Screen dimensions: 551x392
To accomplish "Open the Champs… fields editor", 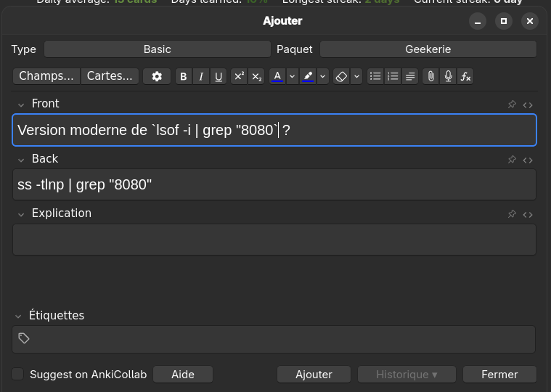I will point(46,76).
